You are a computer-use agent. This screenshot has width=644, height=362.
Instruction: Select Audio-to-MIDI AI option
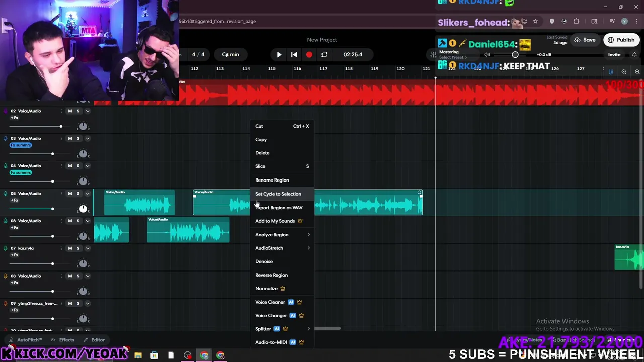coord(282,342)
